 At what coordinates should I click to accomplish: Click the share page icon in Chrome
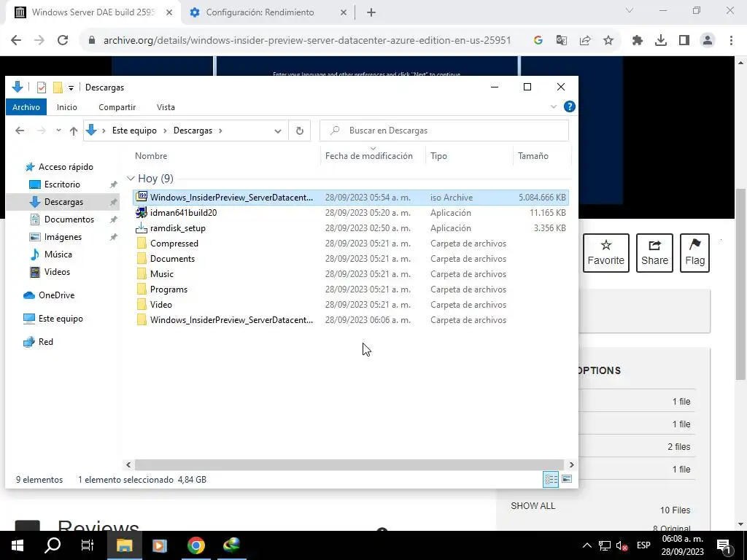pyautogui.click(x=585, y=41)
